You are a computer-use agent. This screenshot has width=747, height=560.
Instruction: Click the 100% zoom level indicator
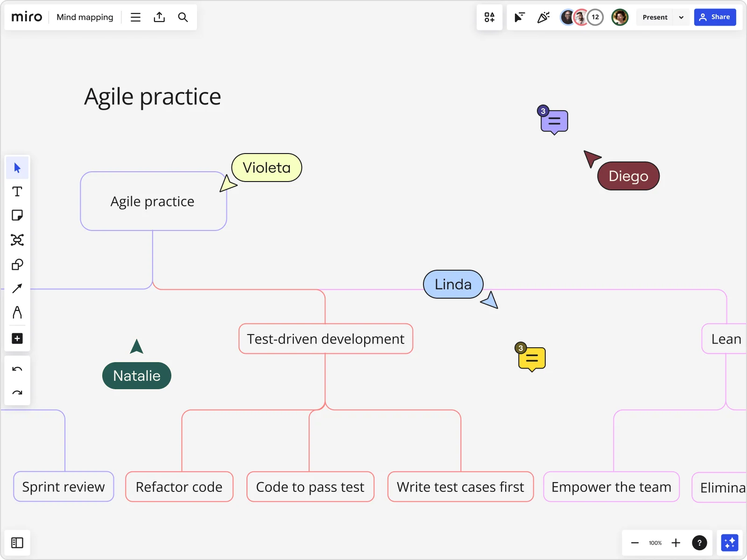(655, 543)
